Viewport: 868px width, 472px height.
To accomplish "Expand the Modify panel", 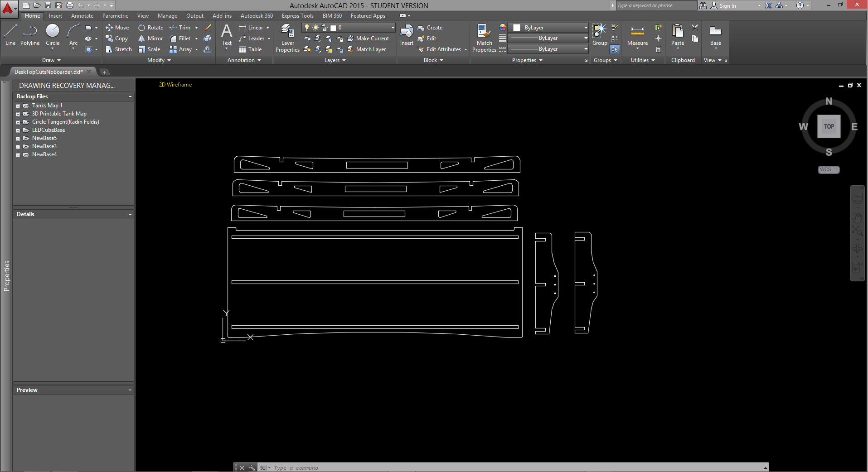I will click(x=159, y=60).
